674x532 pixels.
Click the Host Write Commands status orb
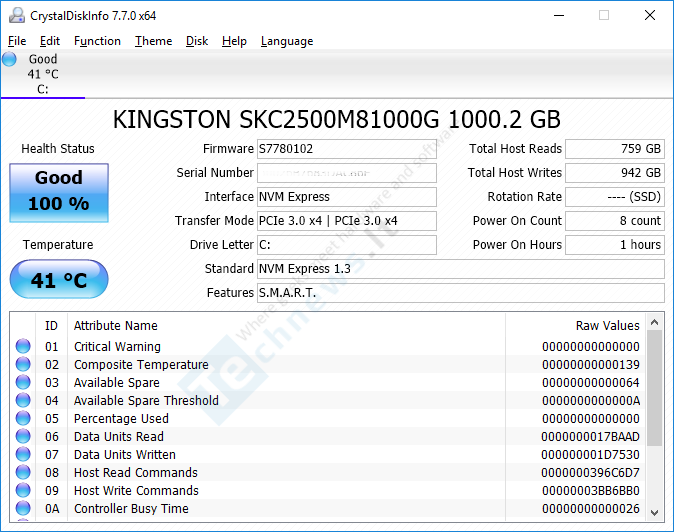(x=23, y=490)
